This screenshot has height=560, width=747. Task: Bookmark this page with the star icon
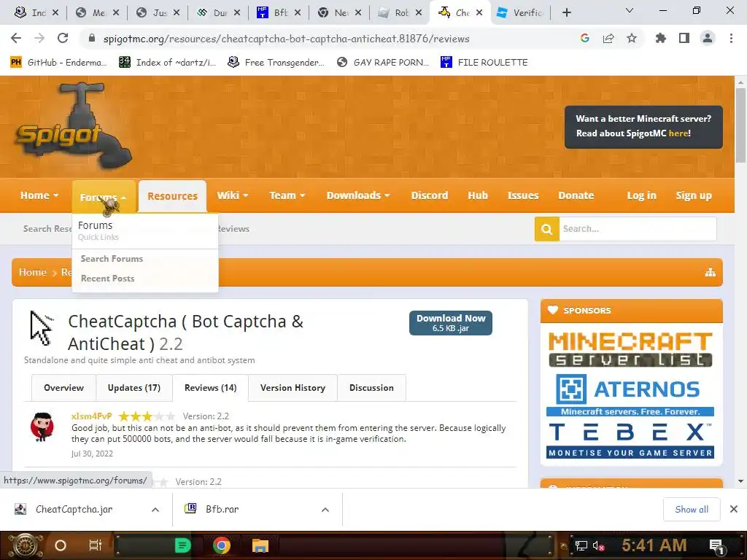[x=632, y=38]
